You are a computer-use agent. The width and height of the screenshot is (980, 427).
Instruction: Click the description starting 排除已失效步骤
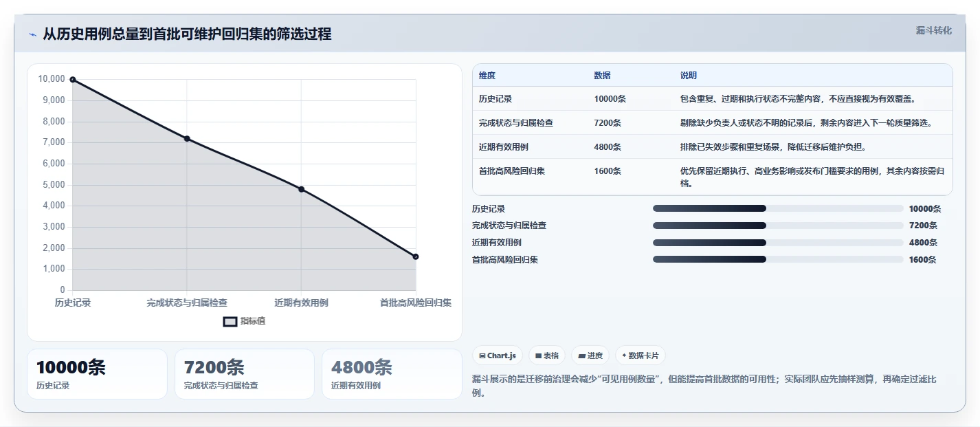click(x=773, y=147)
